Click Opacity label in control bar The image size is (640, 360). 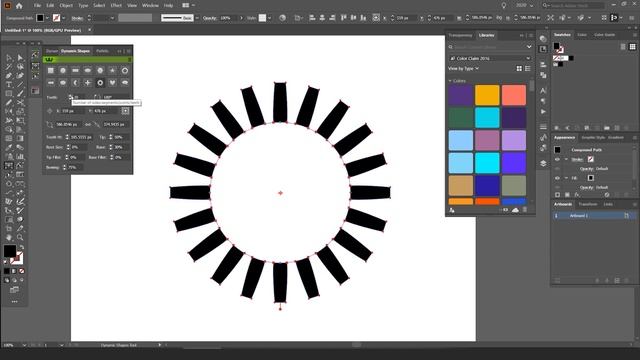click(210, 18)
